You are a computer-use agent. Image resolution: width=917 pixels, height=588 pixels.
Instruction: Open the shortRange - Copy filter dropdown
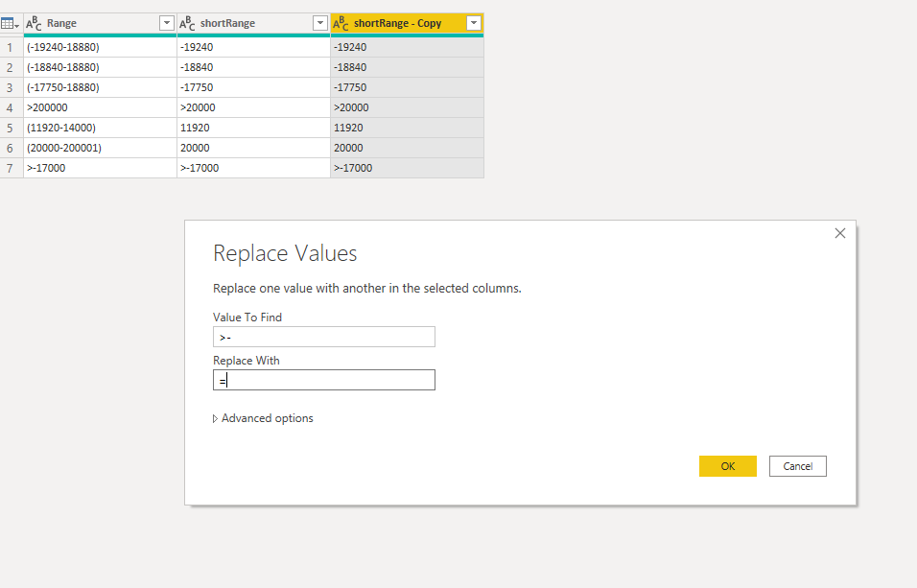pyautogui.click(x=474, y=23)
